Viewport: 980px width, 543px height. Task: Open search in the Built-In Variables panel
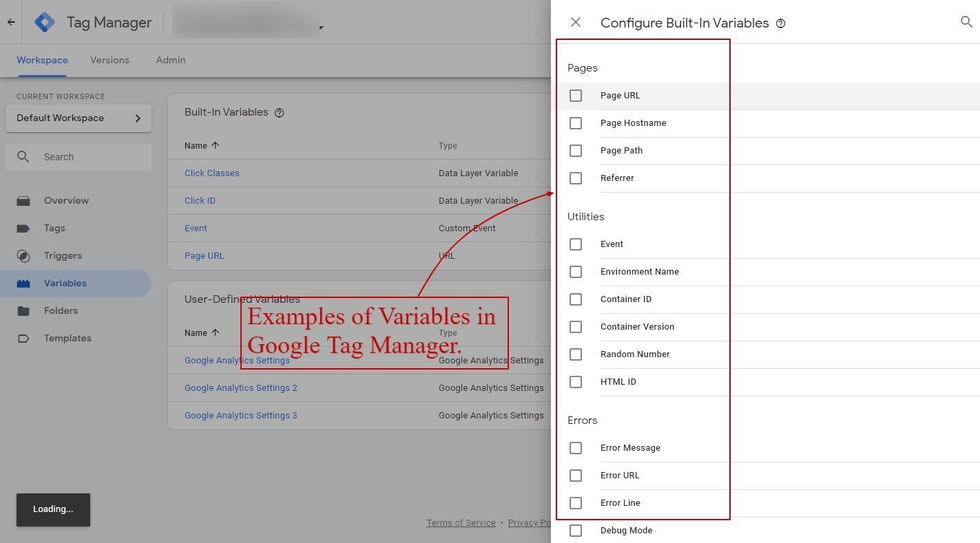(x=967, y=22)
